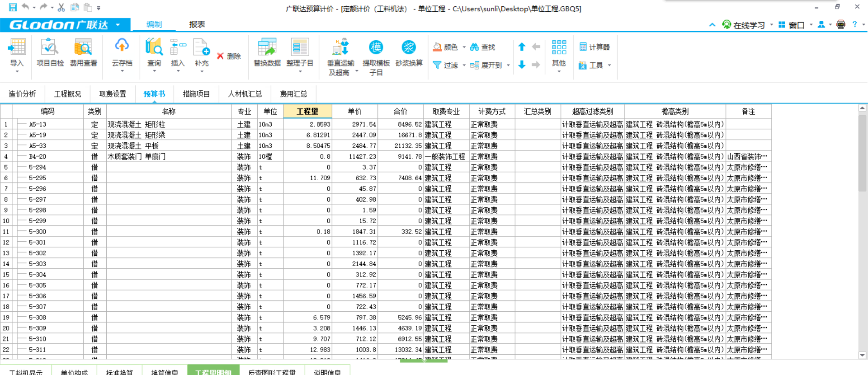Click the help question mark icon
This screenshot has width=868, height=375.
pos(854,24)
